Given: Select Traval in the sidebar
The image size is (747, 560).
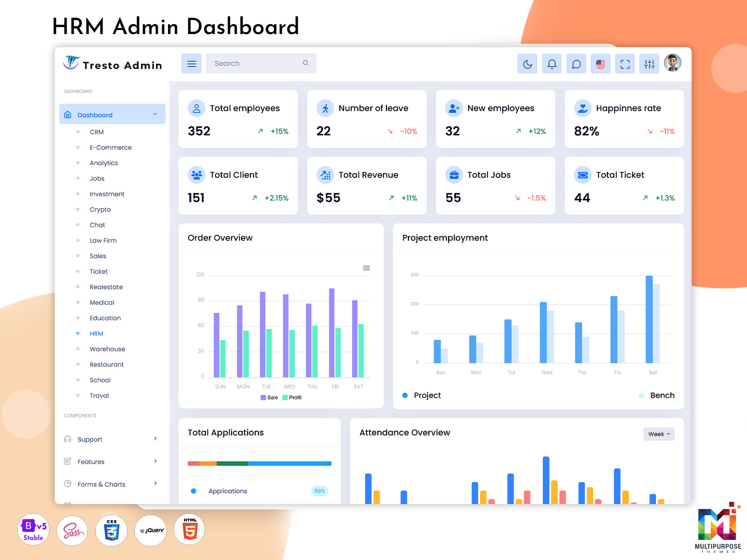Looking at the screenshot, I should [99, 396].
